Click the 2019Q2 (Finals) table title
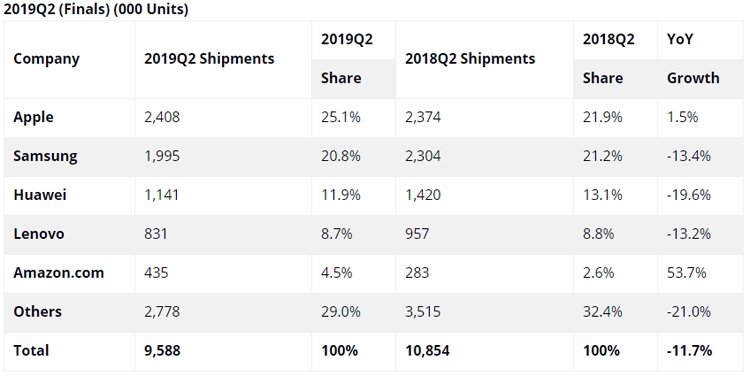The width and height of the screenshot is (750, 376). (96, 9)
